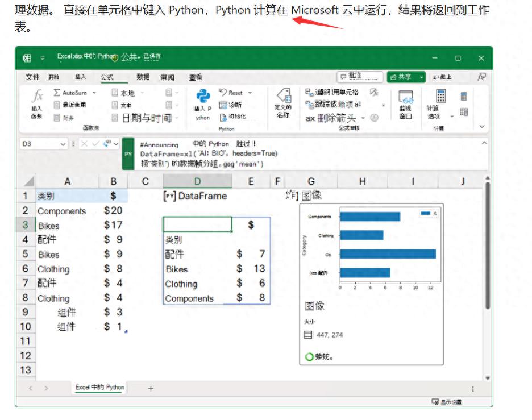Switch to the 查看 tab
This screenshot has height=420, width=532.
[196, 77]
